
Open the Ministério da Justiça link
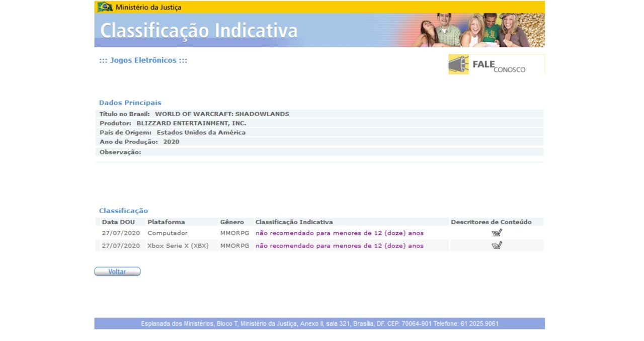148,8
